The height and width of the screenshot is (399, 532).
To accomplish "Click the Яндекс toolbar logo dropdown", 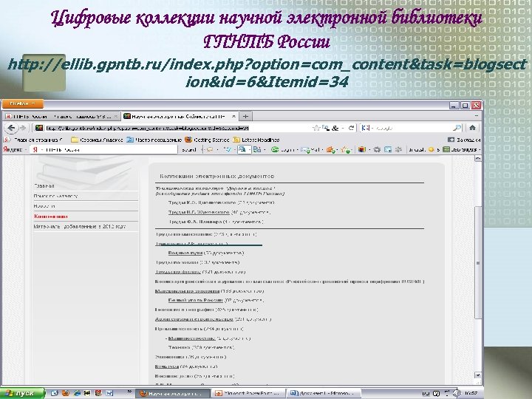I will click(15, 149).
